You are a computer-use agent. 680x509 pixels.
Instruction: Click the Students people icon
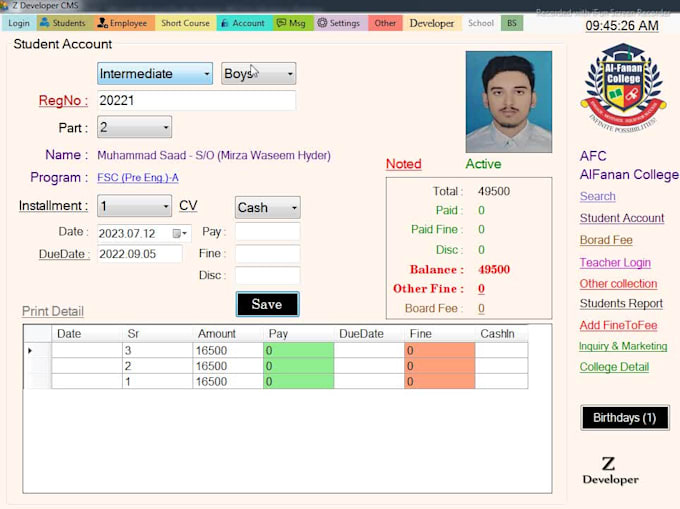coord(44,23)
